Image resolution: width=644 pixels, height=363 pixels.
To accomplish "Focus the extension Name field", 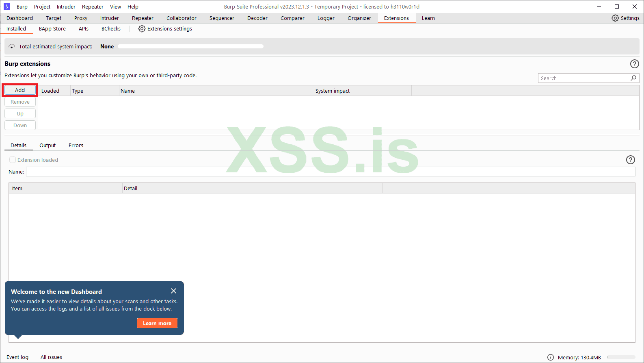I will click(331, 172).
